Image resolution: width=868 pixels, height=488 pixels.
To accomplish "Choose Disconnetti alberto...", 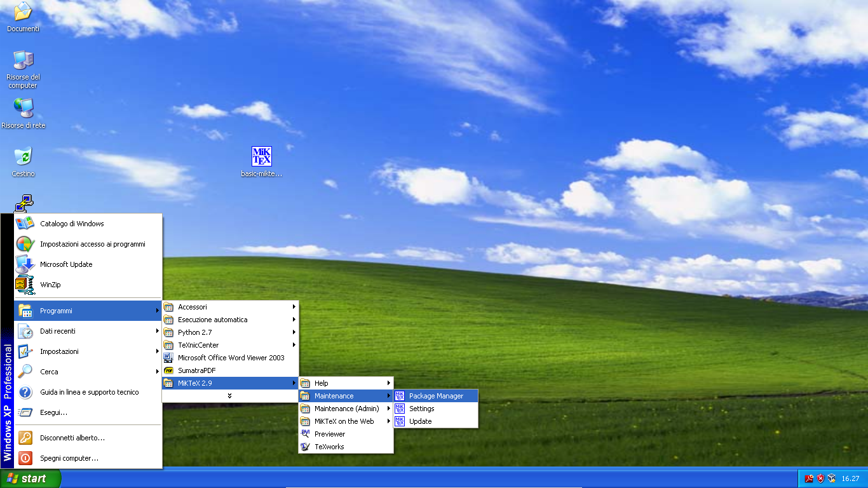I will coord(88,438).
